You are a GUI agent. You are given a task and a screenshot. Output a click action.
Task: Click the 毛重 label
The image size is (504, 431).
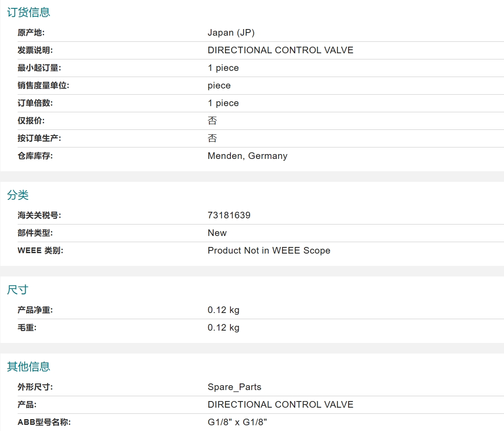(x=27, y=328)
